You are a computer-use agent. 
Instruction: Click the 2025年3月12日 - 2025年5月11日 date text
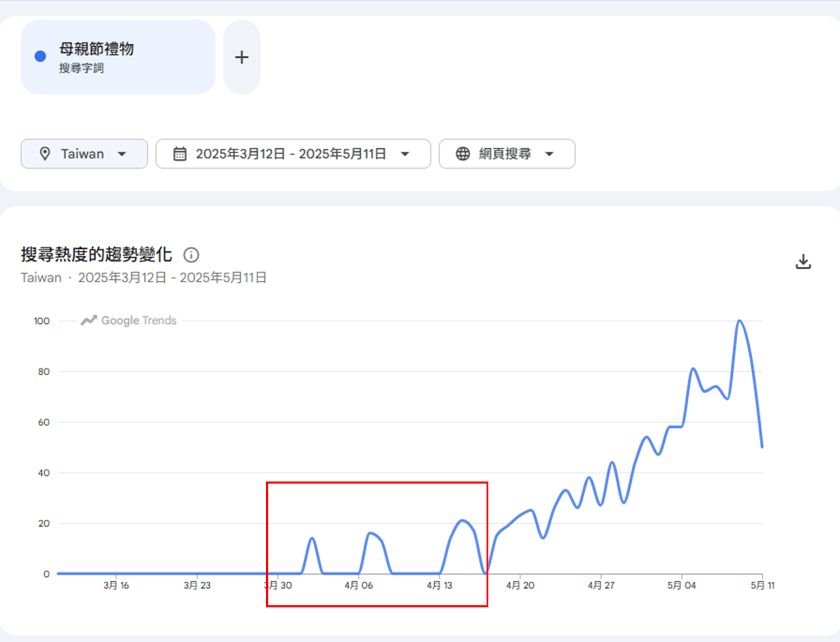pyautogui.click(x=291, y=154)
